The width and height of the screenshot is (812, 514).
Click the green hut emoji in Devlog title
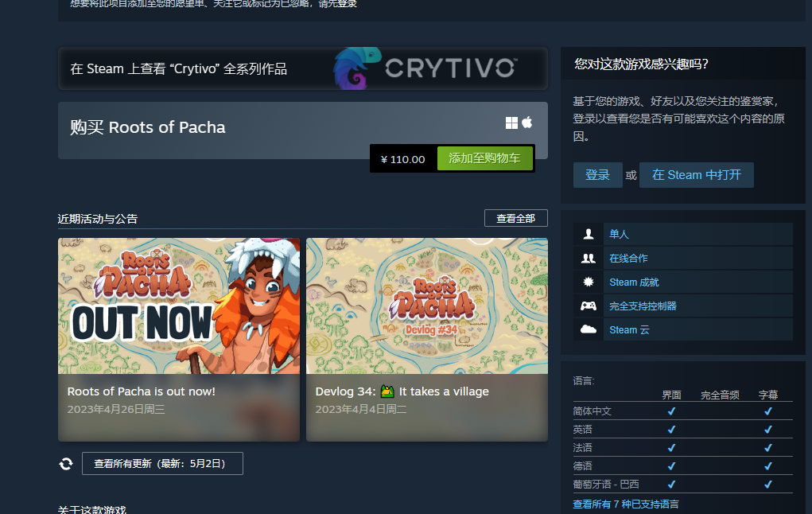click(387, 391)
